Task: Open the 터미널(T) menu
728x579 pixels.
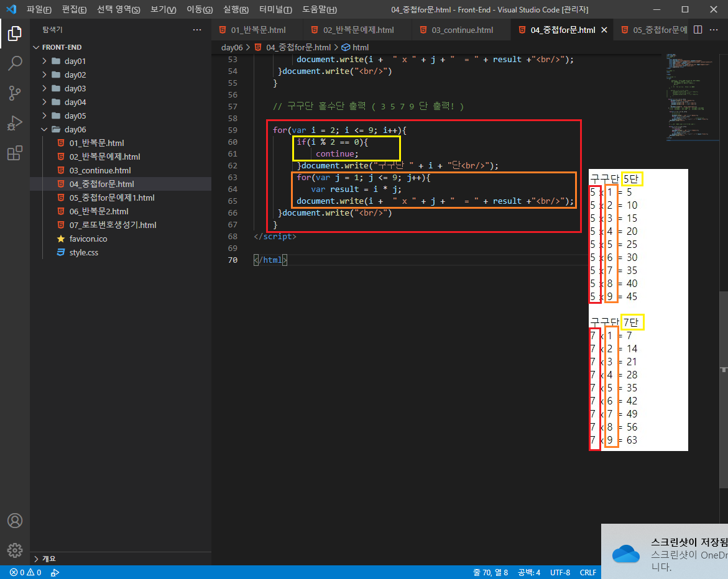Action: click(x=276, y=9)
